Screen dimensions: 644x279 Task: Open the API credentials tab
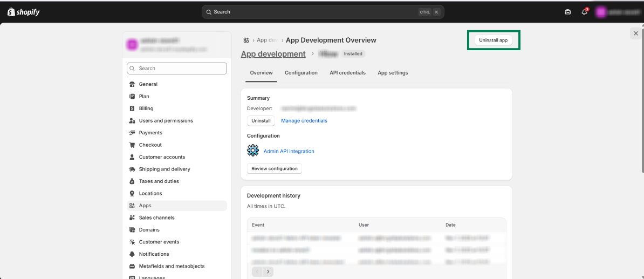pos(347,73)
